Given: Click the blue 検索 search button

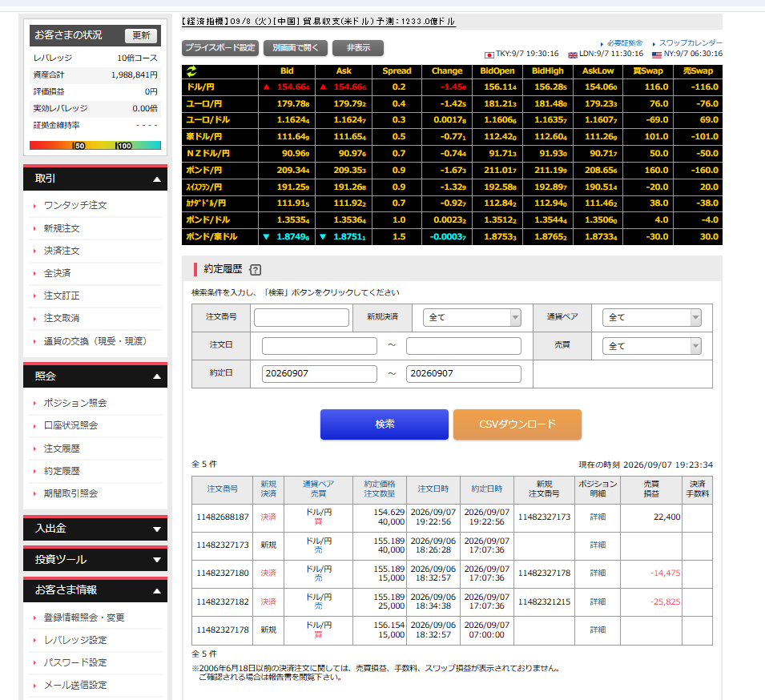Looking at the screenshot, I should click(385, 424).
